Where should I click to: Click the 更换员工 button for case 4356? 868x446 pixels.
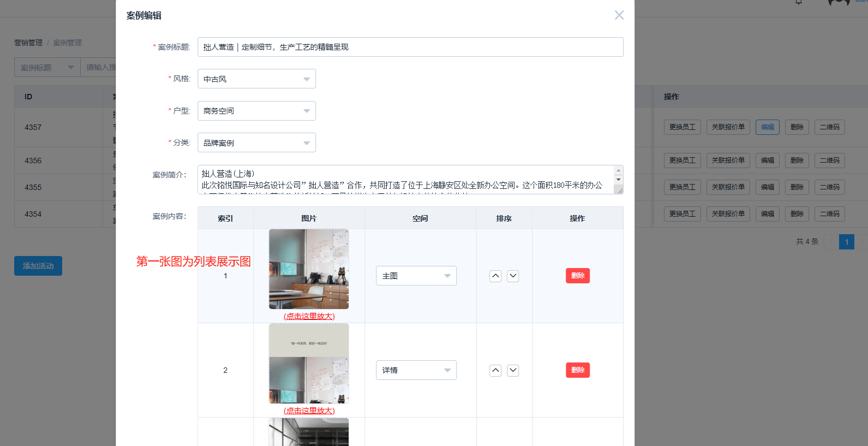click(683, 160)
